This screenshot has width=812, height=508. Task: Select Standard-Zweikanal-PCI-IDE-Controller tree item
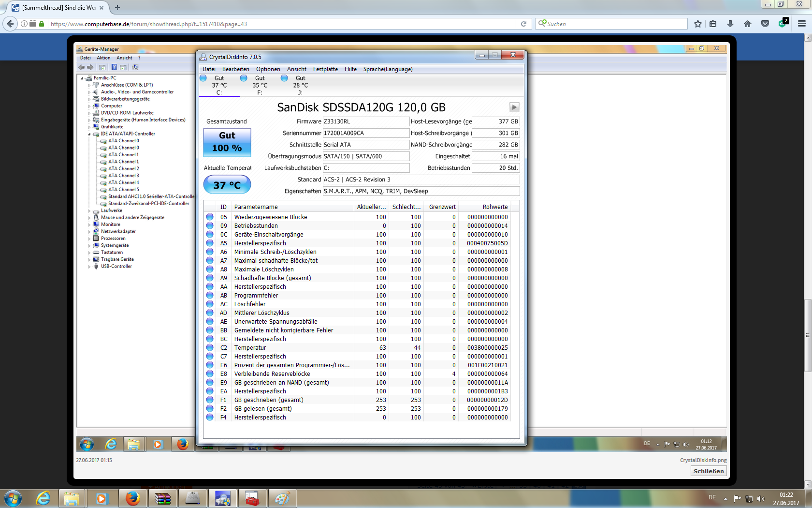(x=148, y=204)
